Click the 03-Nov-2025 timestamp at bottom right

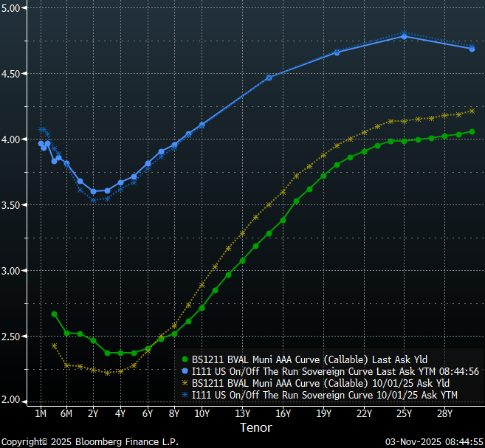point(434,441)
